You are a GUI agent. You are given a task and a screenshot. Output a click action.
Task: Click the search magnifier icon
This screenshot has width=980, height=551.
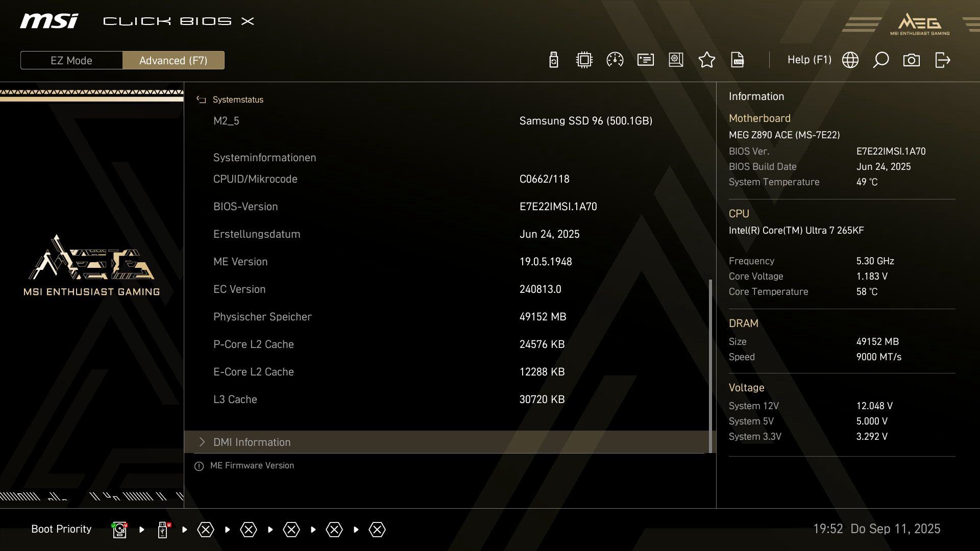(x=880, y=60)
